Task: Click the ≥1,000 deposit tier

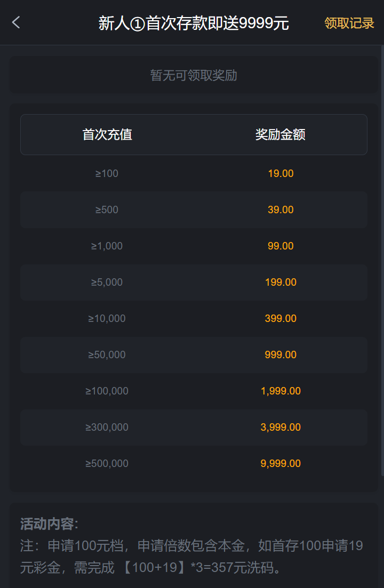Action: tap(107, 246)
